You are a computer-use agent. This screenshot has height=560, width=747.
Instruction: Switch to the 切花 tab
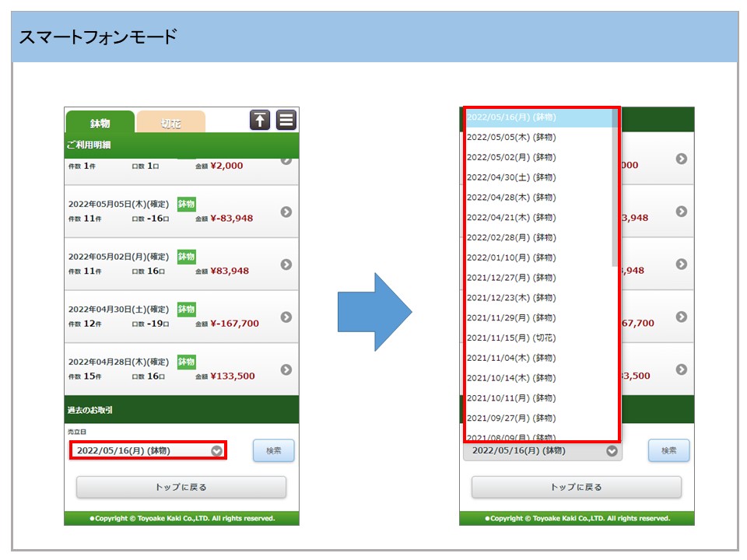point(171,123)
